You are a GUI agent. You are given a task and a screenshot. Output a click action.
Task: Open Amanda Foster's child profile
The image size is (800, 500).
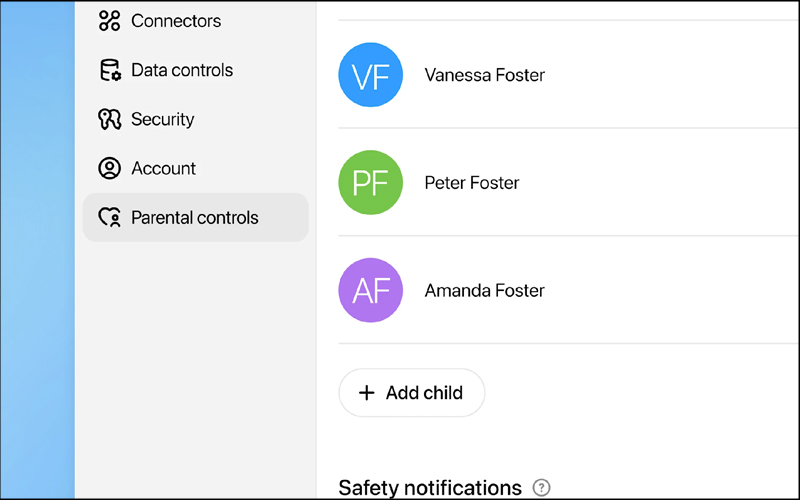485,291
